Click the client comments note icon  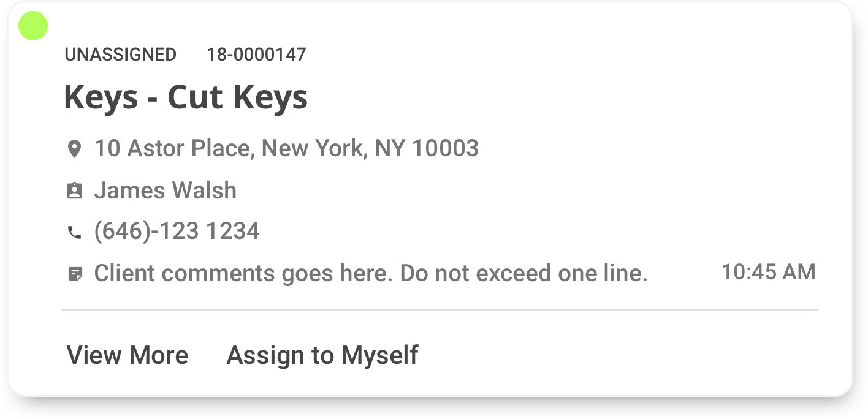pos(74,274)
